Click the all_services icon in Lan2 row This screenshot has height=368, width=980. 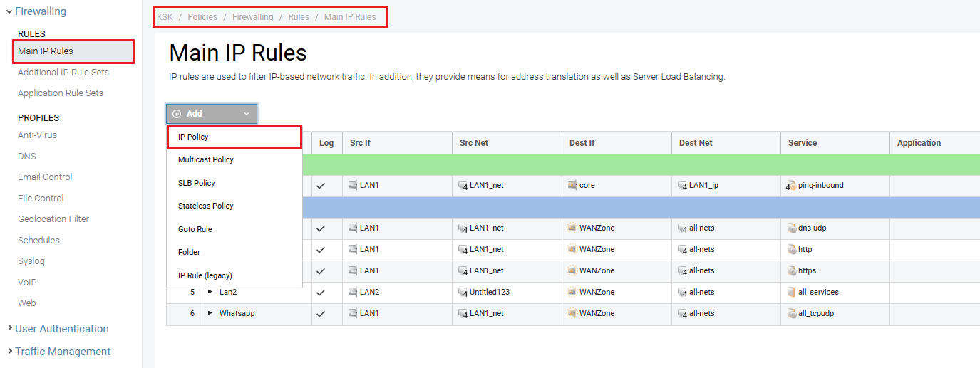coord(792,293)
